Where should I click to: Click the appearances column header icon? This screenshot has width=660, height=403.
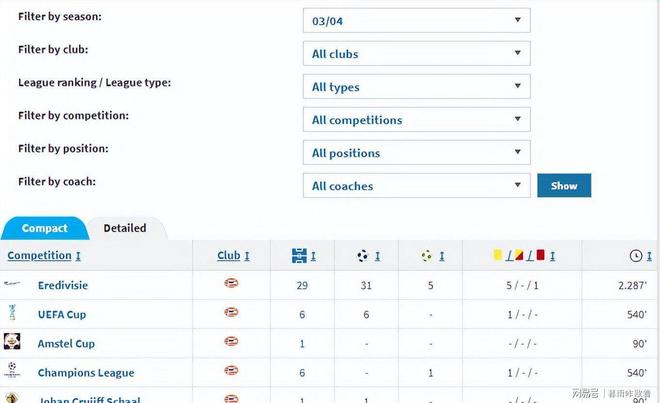pyautogui.click(x=301, y=256)
